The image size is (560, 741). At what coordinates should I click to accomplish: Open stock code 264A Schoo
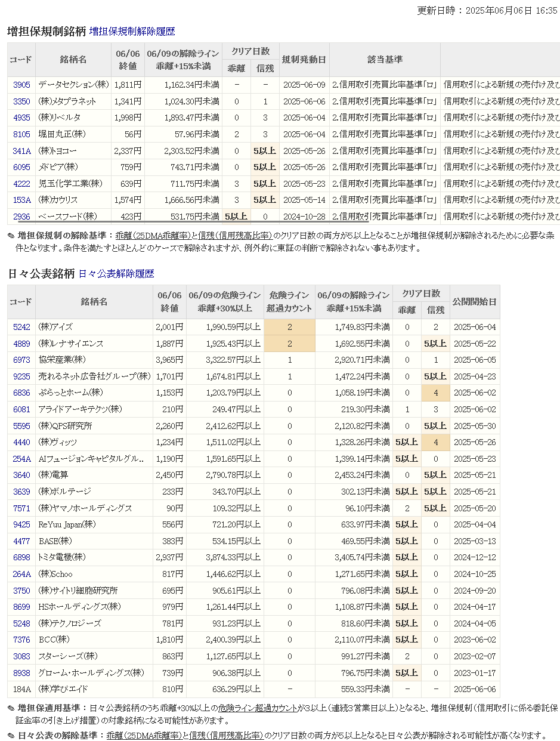21,574
